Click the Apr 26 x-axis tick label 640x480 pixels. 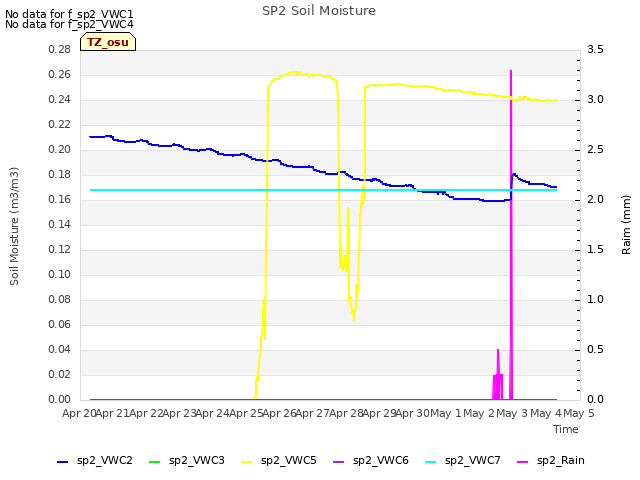coord(280,413)
